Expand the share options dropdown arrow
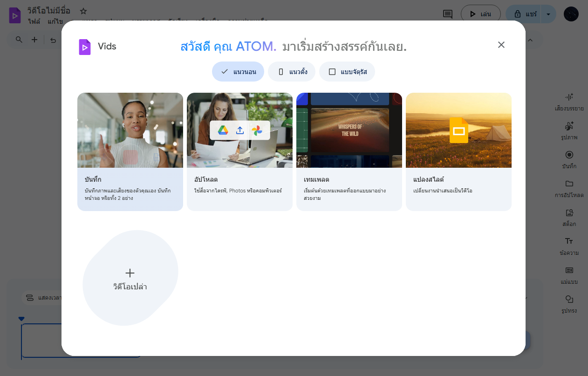 pos(548,14)
